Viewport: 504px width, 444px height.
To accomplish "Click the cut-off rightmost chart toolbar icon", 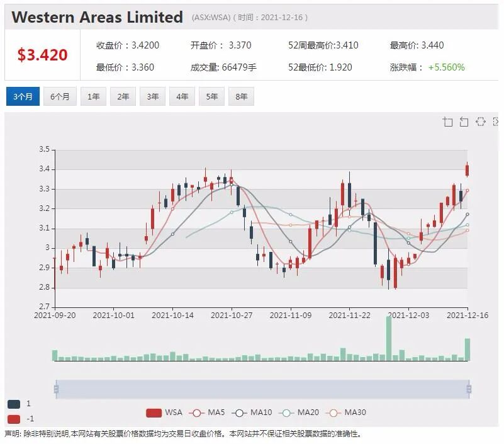I will tap(496, 122).
